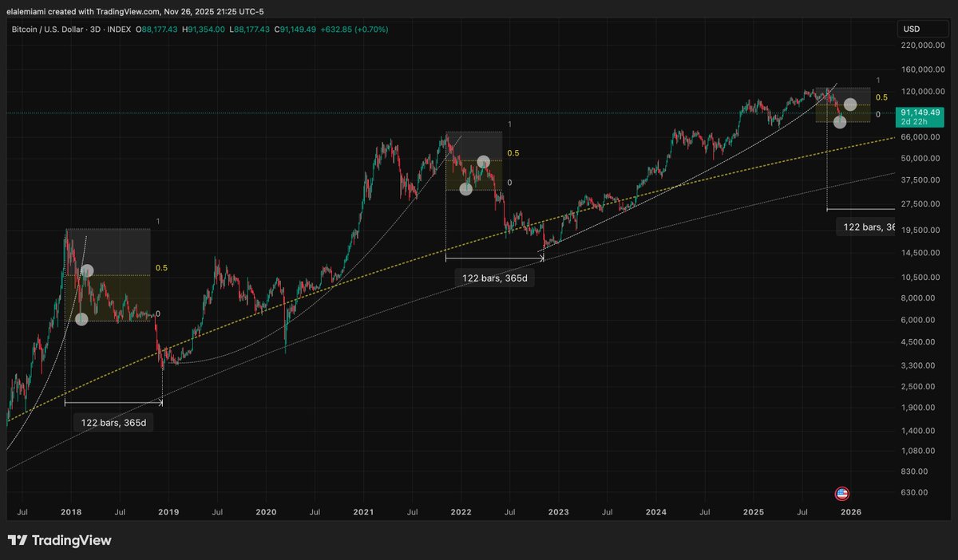Image resolution: width=958 pixels, height=560 pixels.
Task: Click the yellow 0.5 label on the 2018 retracement
Action: (161, 268)
